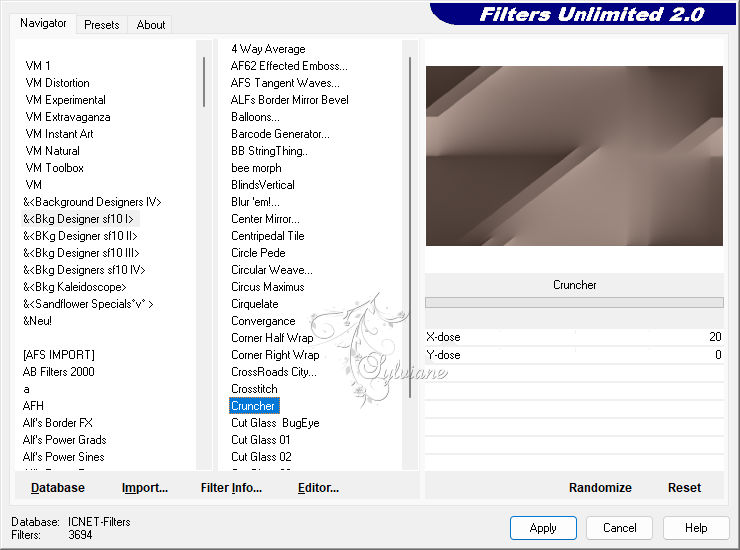Select filter Centripedal Tile
The image size is (740, 550).
[x=268, y=236]
